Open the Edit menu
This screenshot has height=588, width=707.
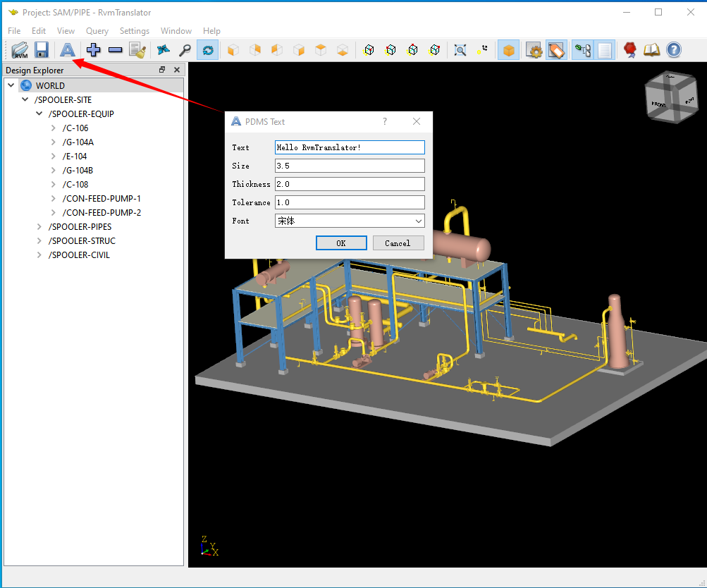[39, 30]
